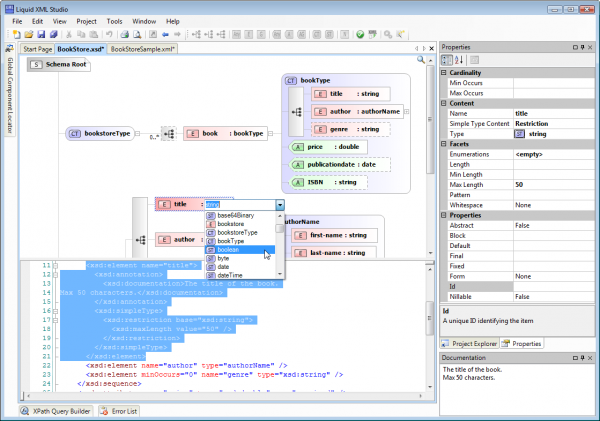600x421 pixels.
Task: Switch to the BookStoreSample.xml tab
Action: 143,48
